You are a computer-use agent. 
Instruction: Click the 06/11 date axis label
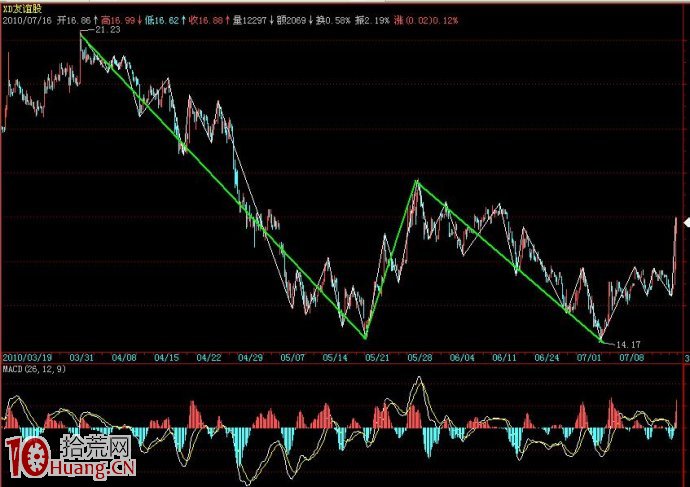tap(504, 358)
